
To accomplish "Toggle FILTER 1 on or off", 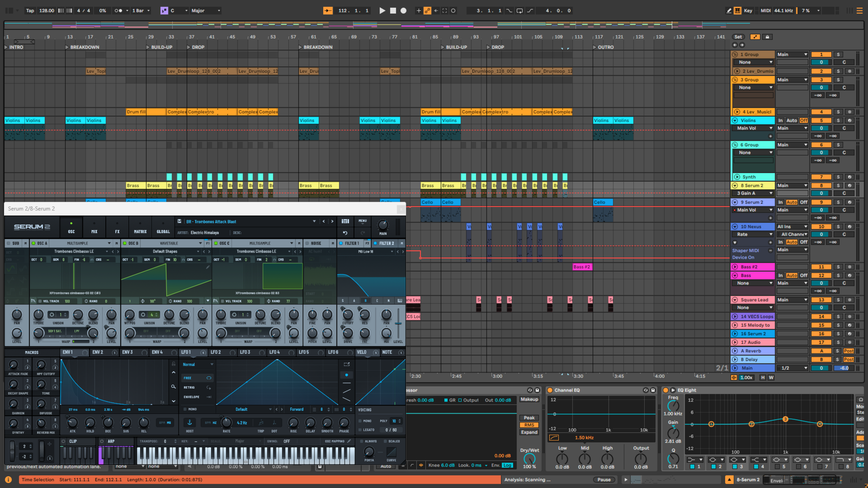I will coord(341,243).
